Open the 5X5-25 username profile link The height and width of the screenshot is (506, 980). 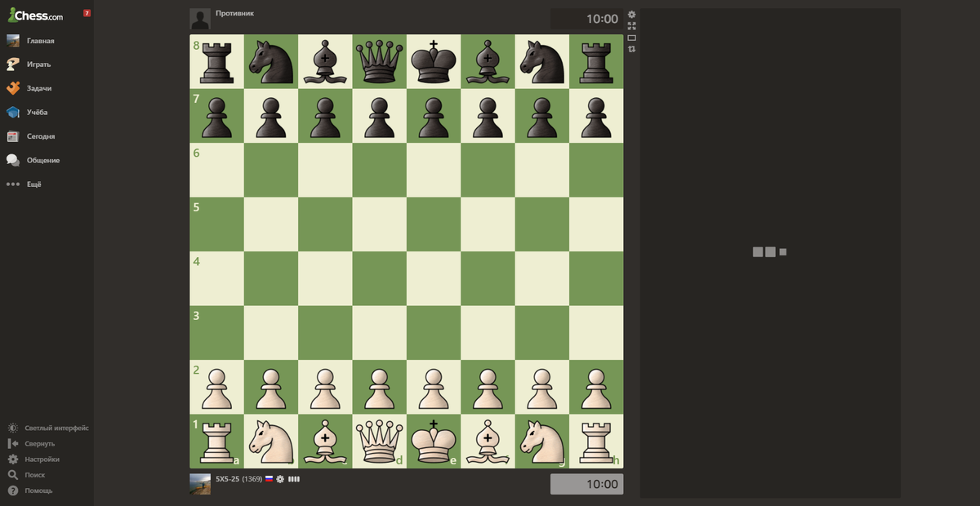pos(227,479)
